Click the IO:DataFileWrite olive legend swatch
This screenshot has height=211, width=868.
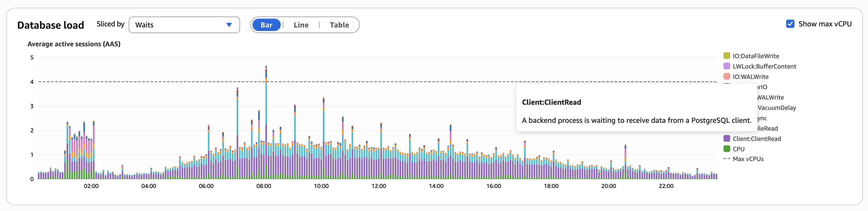point(726,56)
